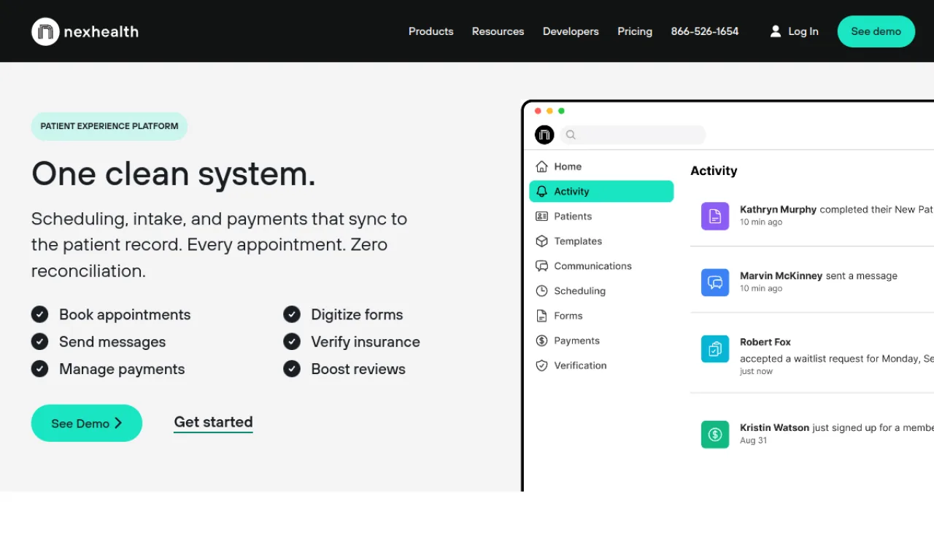The width and height of the screenshot is (934, 560).
Task: Click the Patients ID card icon
Action: coord(541,216)
